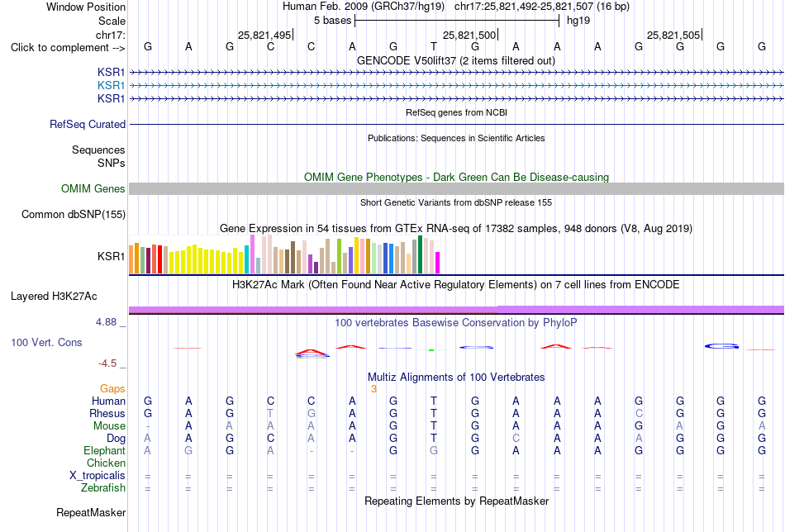The height and width of the screenshot is (532, 785).
Task: Click the Scale label in the ruler
Action: click(x=112, y=21)
